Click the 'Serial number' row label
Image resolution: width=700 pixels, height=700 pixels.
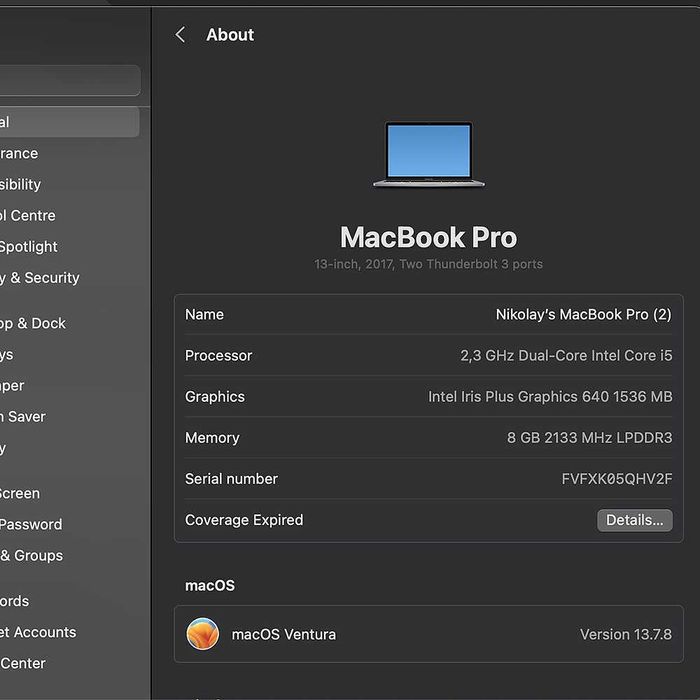tap(231, 479)
